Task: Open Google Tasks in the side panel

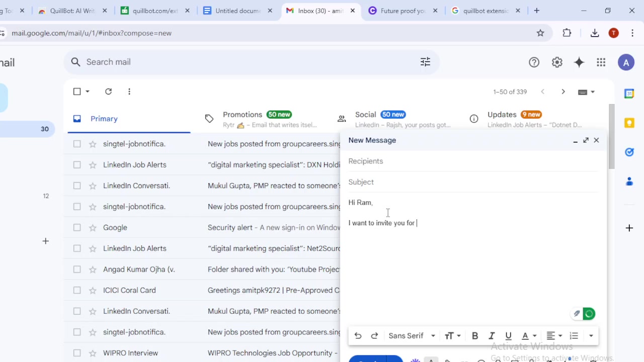Action: tap(629, 152)
